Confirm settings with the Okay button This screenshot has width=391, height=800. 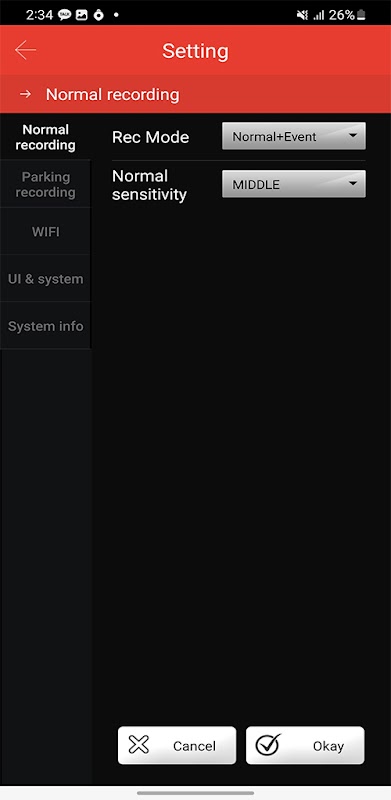[x=305, y=745]
